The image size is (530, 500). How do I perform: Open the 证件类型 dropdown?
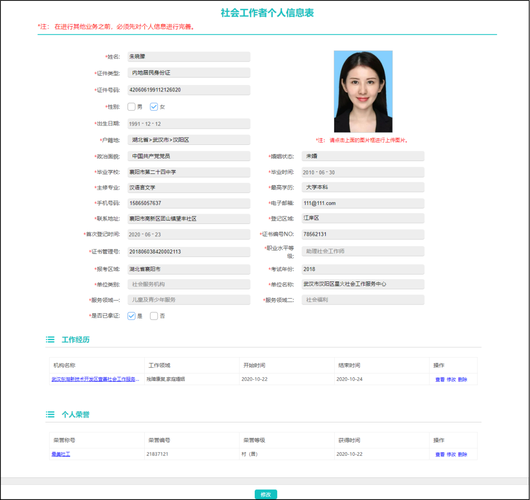[189, 73]
